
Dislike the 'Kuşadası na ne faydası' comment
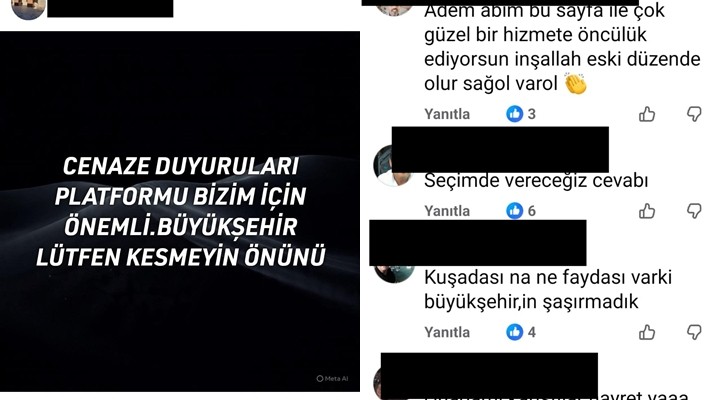[x=694, y=332]
